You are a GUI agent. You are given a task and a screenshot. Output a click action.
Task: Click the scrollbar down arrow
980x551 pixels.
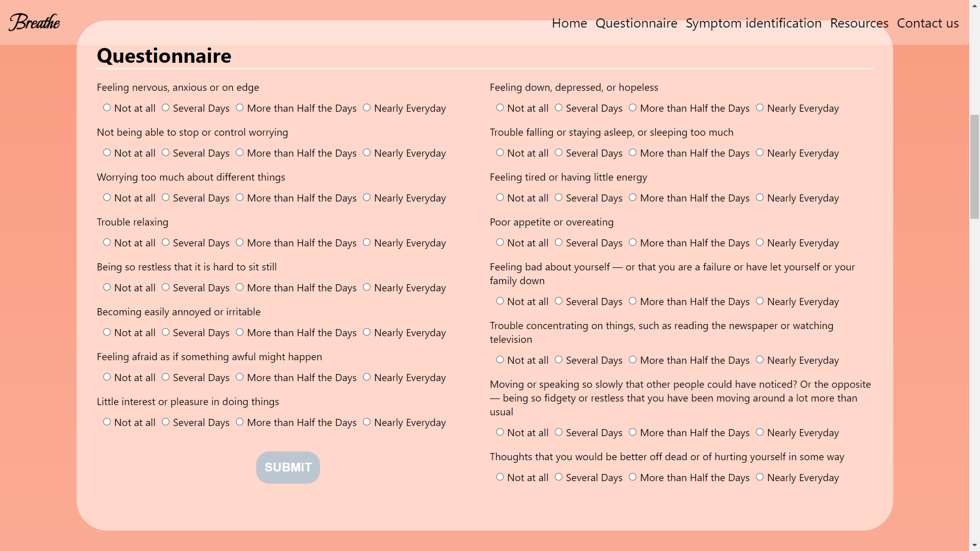tap(974, 545)
